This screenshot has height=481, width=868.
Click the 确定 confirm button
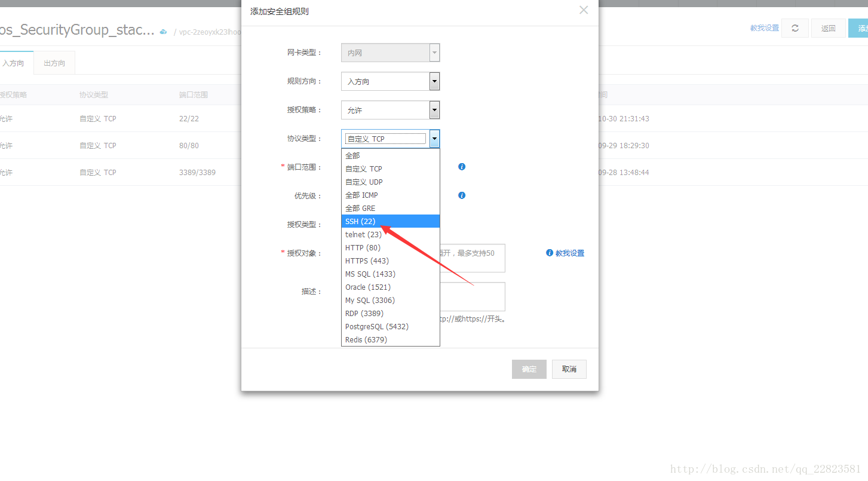point(529,369)
